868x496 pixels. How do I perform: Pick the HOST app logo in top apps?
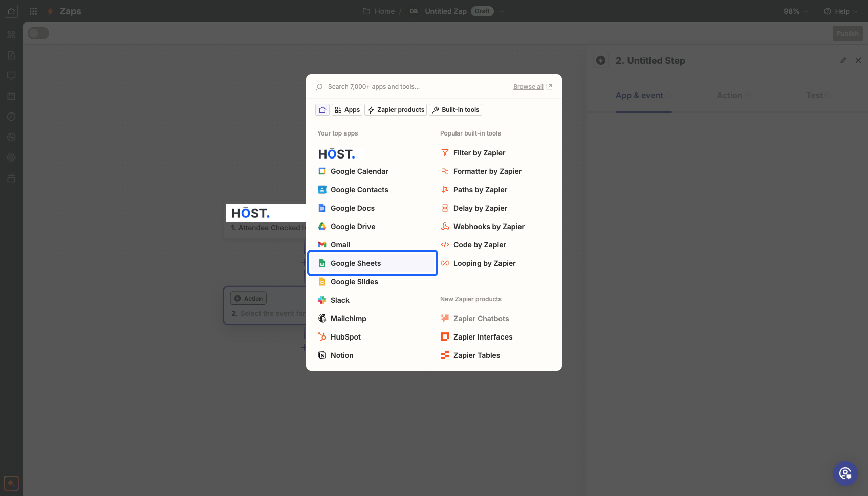pos(337,153)
